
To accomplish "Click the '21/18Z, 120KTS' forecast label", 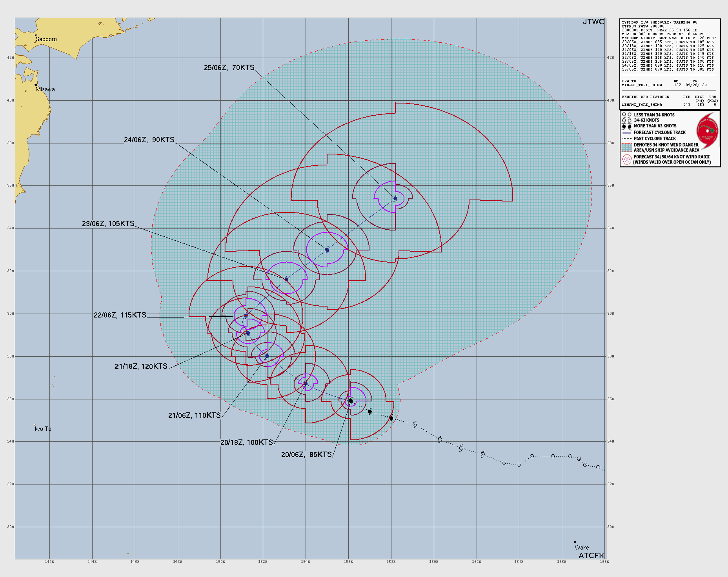I will click(141, 367).
